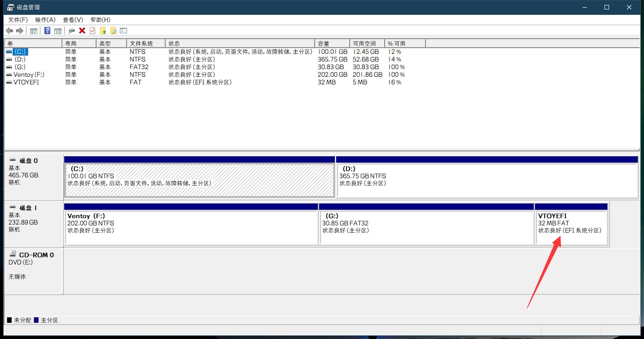644x339 pixels.
Task: Select the VTOYEFI volume in the list
Action: [x=26, y=82]
